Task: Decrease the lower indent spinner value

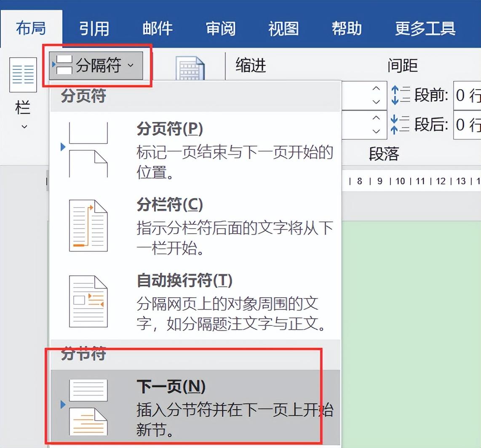Action: [376, 131]
